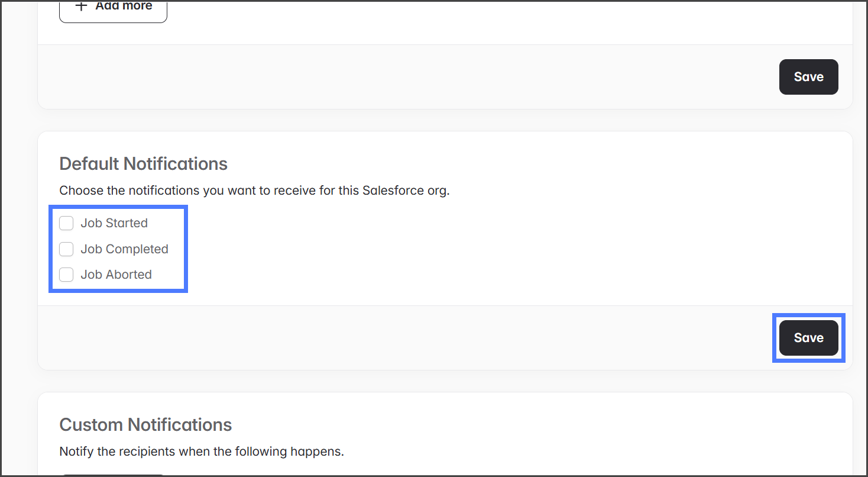Click empty space right of Default Notifications heading

tap(532, 164)
